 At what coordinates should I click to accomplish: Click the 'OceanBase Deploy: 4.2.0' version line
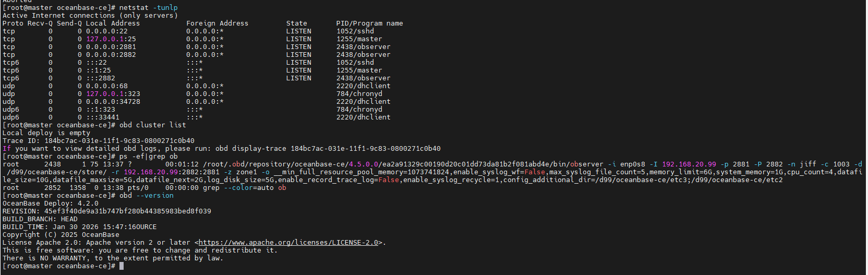tap(50, 204)
